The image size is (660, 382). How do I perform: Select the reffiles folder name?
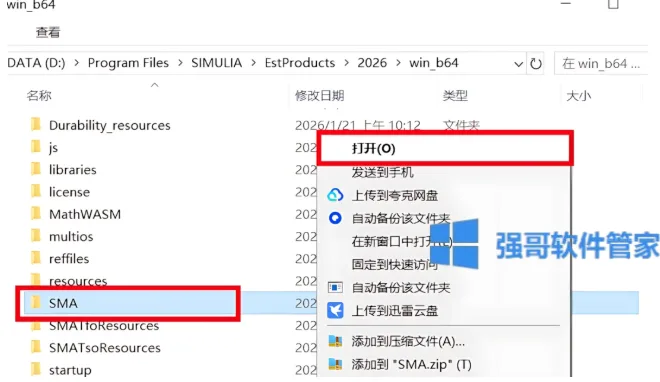click(69, 258)
